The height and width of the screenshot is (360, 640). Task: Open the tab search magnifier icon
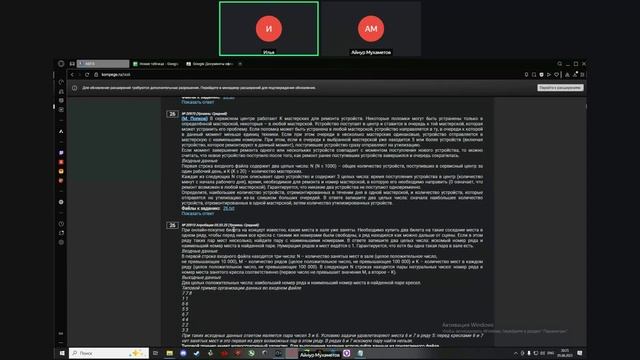tap(560, 64)
